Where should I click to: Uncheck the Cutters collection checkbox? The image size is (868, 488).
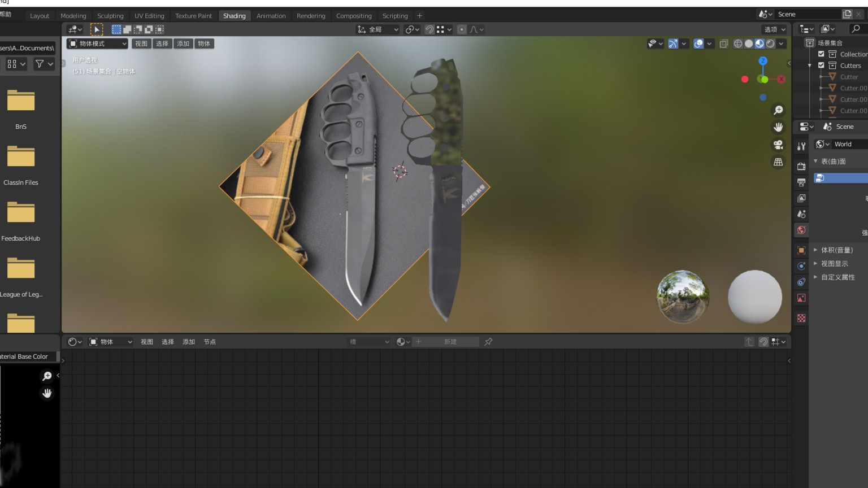tap(821, 66)
